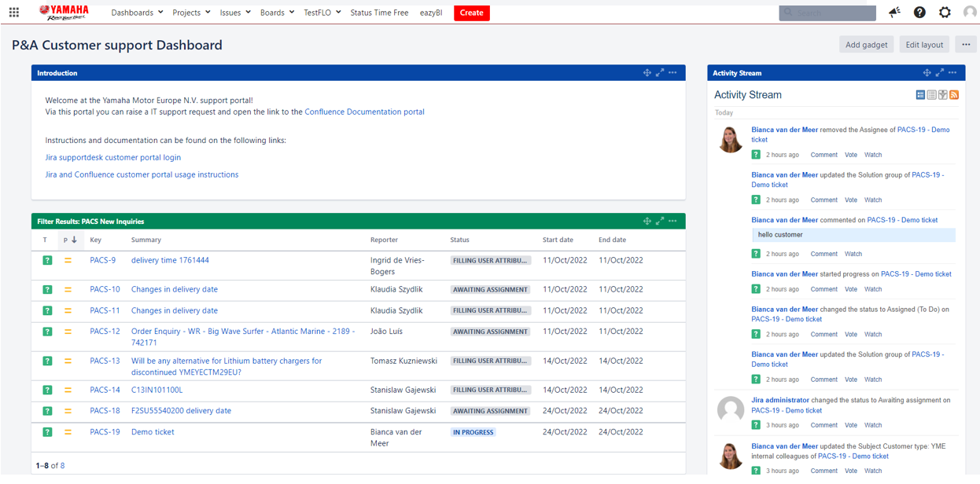
Task: Click the Jira administrator name link
Action: coord(780,401)
